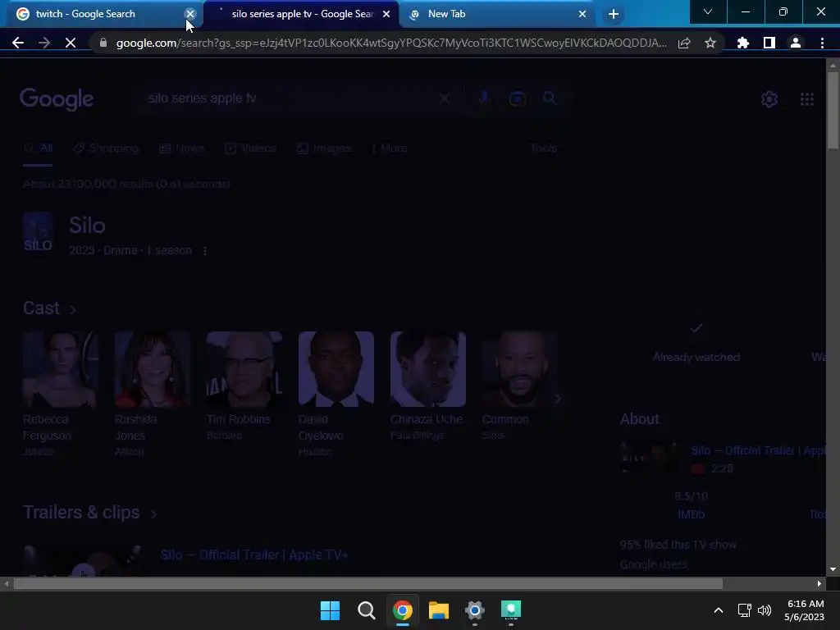Open a new browser tab with plus button
This screenshot has width=840, height=630.
(x=614, y=14)
